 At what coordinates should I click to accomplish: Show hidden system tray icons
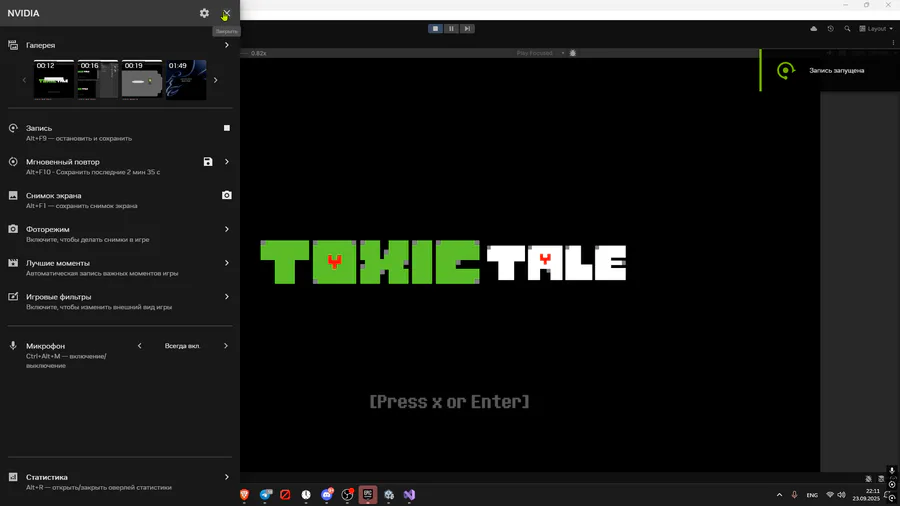pos(779,495)
